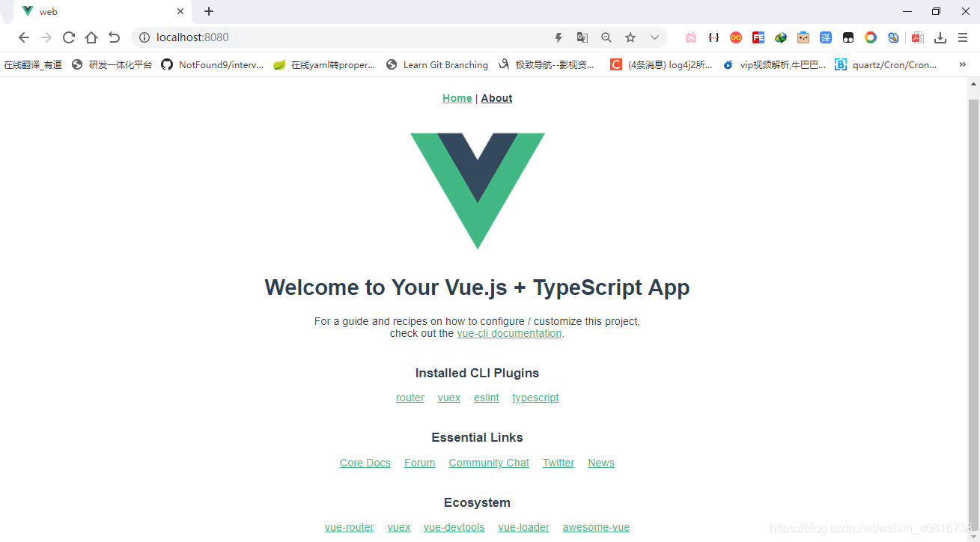
Task: Open the quartz/Cron bookmark
Action: [x=886, y=65]
